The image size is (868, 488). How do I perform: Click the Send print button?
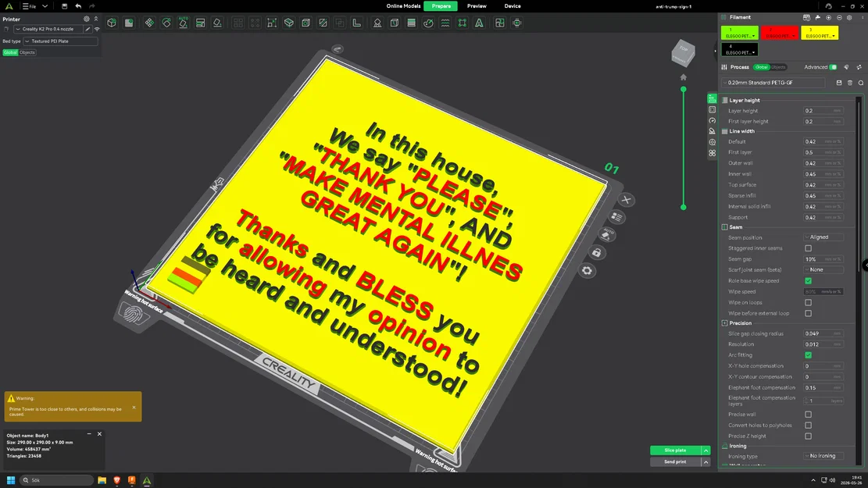pyautogui.click(x=675, y=462)
